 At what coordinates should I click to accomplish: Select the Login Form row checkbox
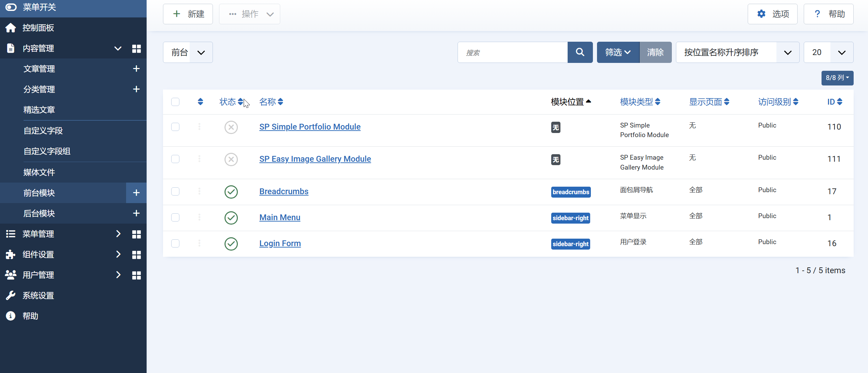175,243
